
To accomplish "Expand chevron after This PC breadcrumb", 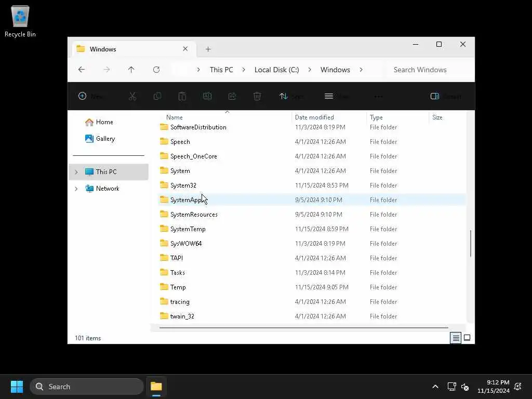I will (244, 70).
